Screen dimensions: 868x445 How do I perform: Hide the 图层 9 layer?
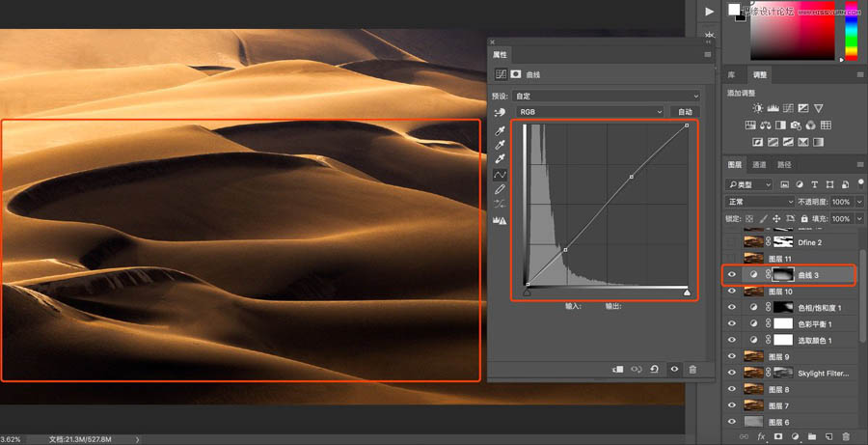[732, 356]
